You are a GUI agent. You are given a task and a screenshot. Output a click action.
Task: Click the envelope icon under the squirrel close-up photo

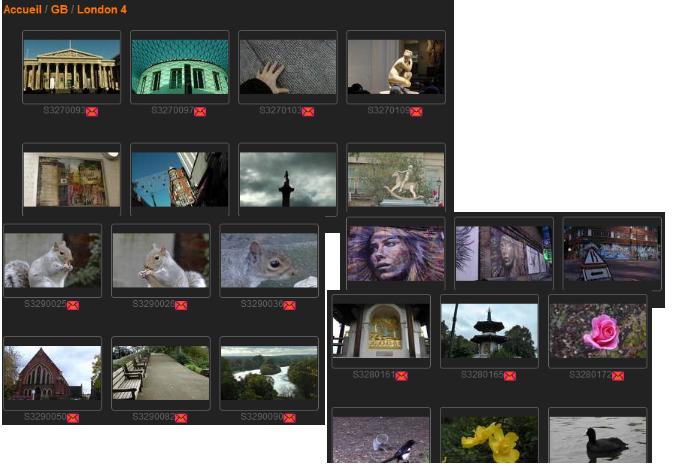(x=289, y=306)
